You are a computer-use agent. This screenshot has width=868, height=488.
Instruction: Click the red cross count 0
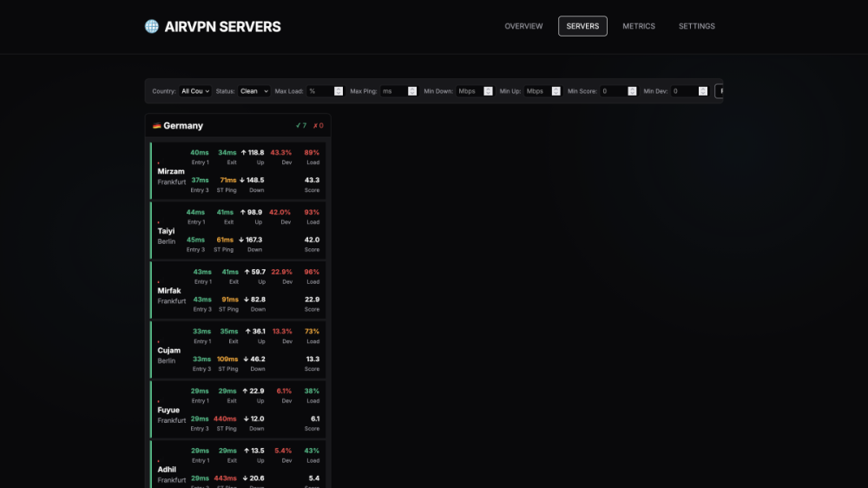pyautogui.click(x=319, y=126)
